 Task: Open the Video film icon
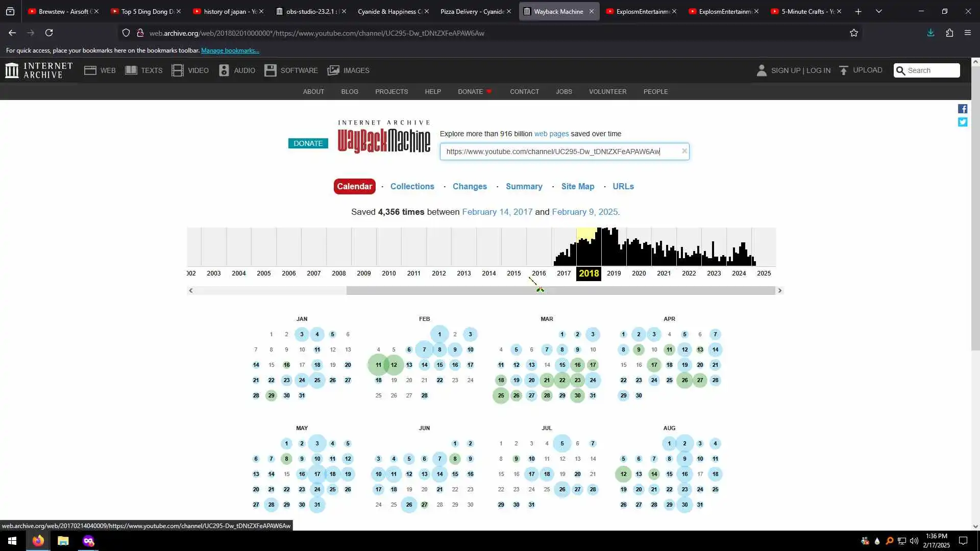[x=178, y=70]
